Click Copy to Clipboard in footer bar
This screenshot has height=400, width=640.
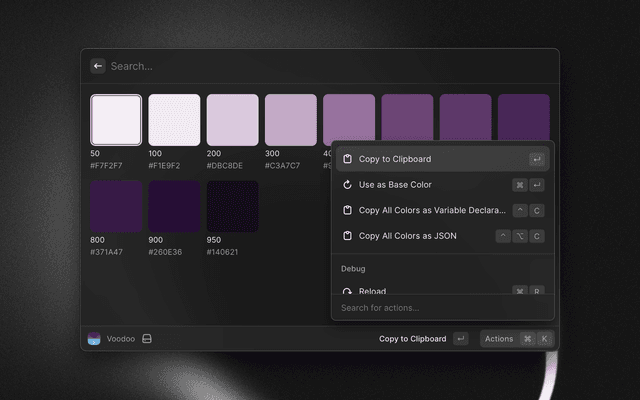(412, 339)
